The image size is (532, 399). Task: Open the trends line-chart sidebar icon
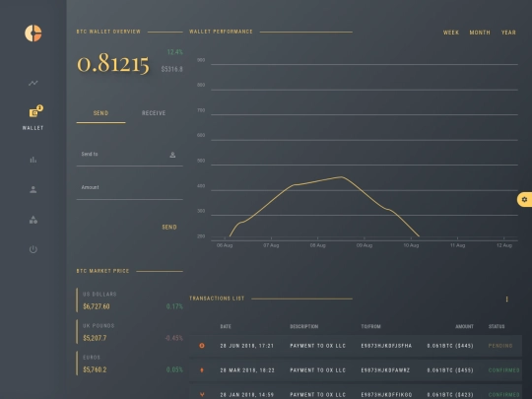33,83
